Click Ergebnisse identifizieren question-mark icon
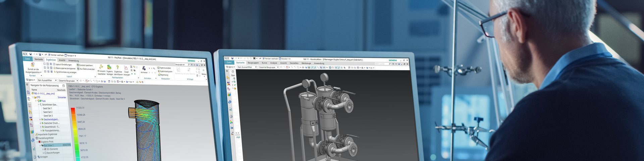This screenshot has height=161, width=644. click(x=117, y=67)
